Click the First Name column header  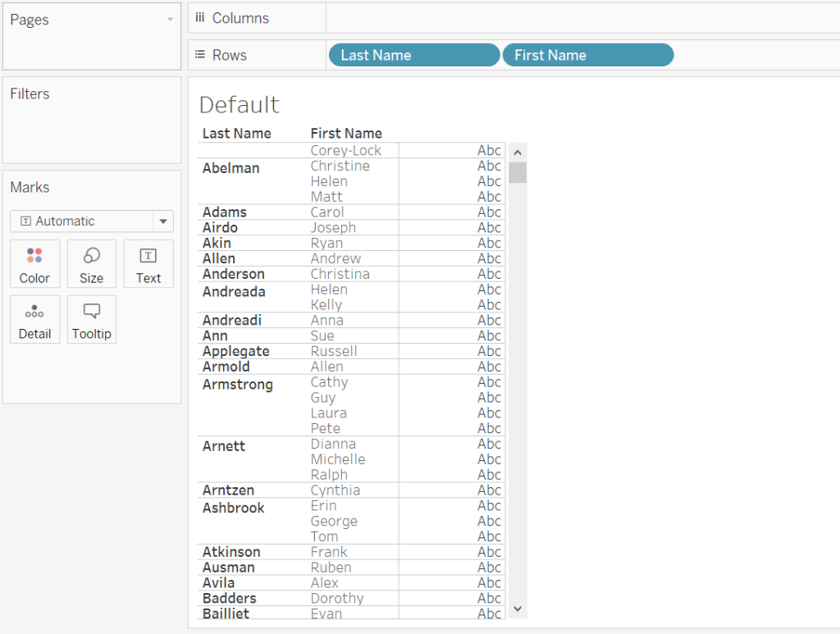tap(346, 133)
